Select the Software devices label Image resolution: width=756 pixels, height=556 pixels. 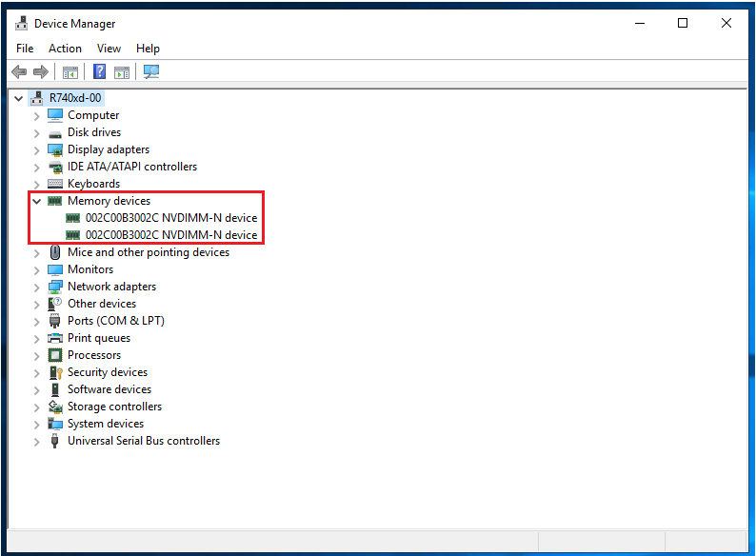tap(109, 389)
